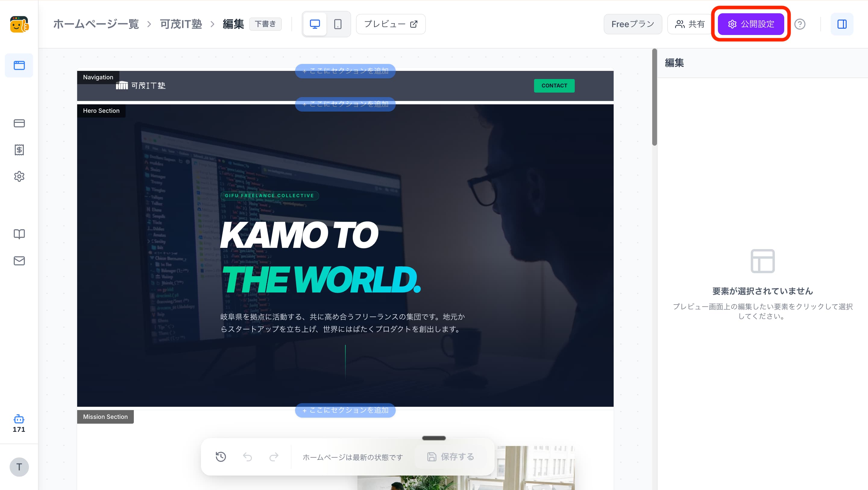The width and height of the screenshot is (868, 490).
Task: Select the Hero Section label
Action: coord(101,111)
